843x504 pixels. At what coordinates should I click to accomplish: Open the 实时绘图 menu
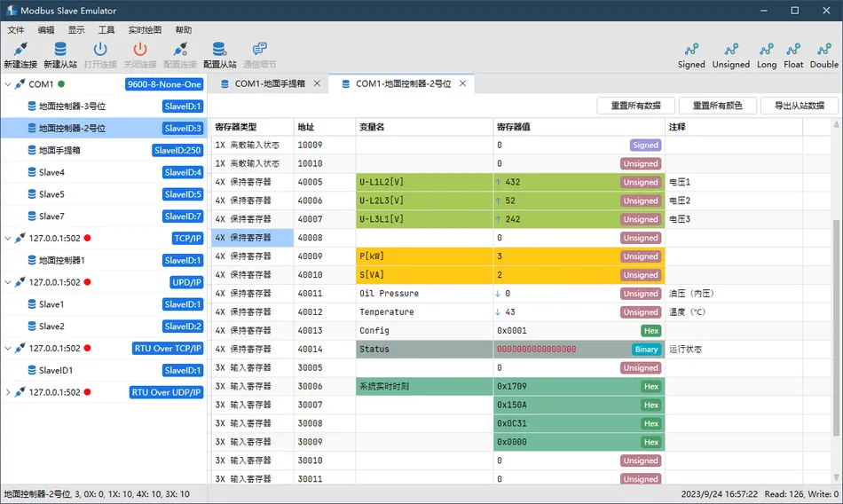(145, 29)
